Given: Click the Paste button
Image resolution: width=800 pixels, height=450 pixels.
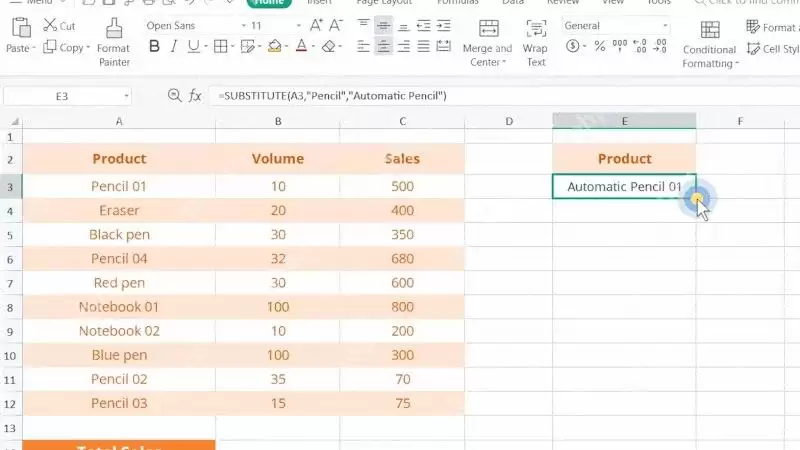Looking at the screenshot, I should 21,36.
